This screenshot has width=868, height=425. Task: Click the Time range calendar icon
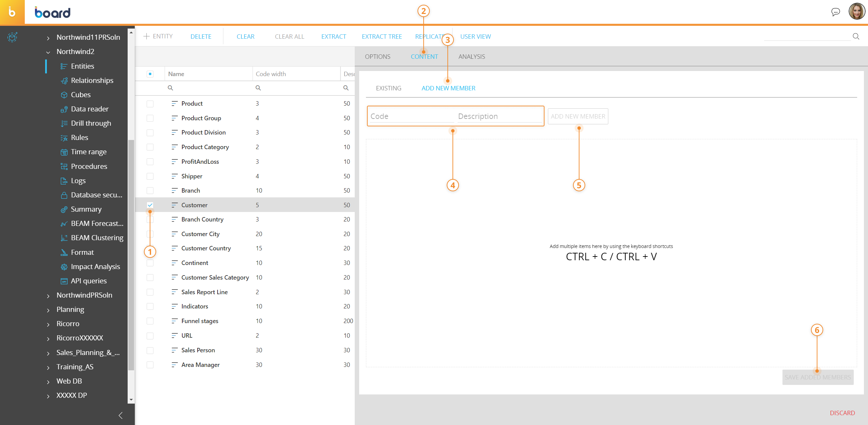point(64,152)
